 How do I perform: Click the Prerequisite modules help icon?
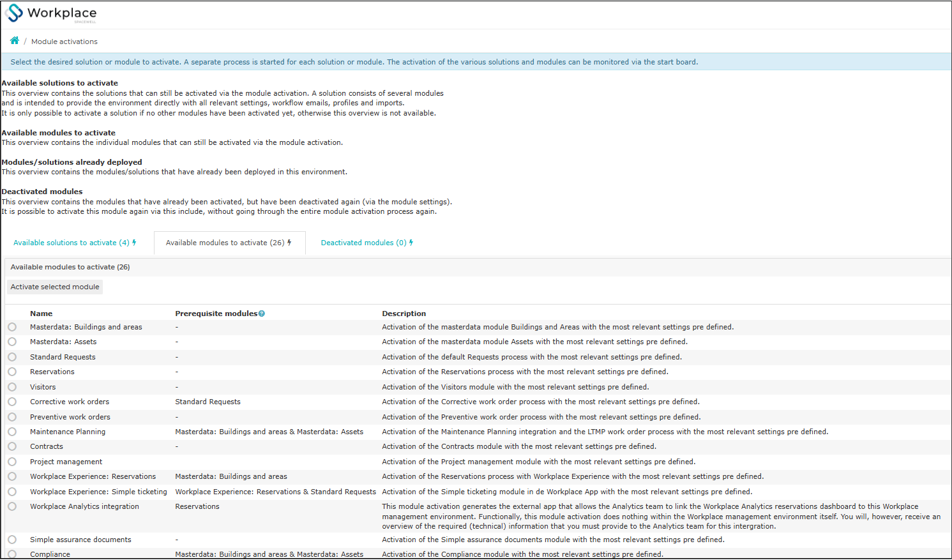(262, 314)
